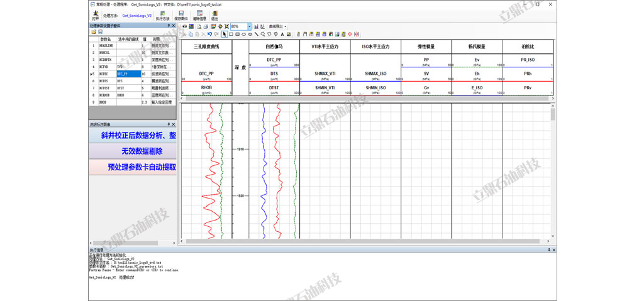This screenshot has height=301, width=644.
Task: Click the horizontal scrollbar below log plot
Action: (x=365, y=241)
